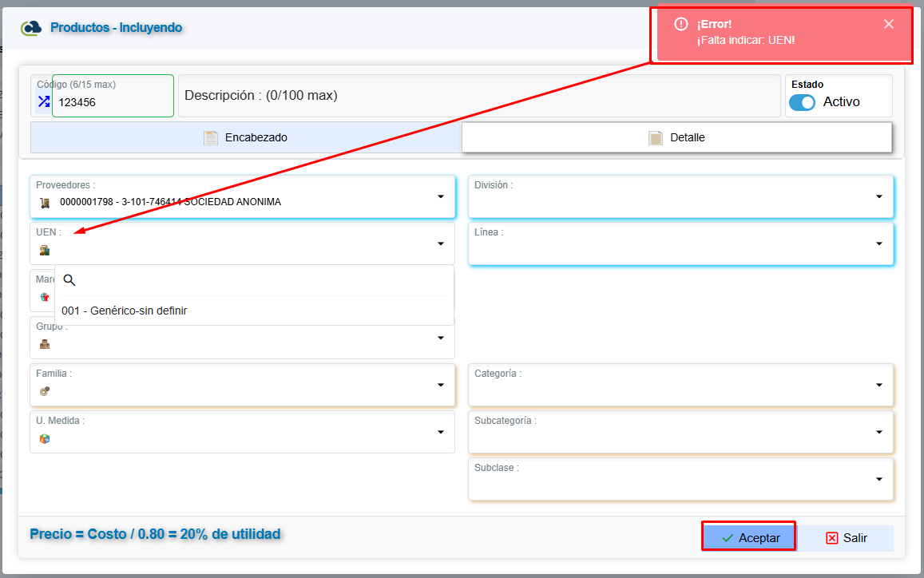Expand the Subcategoría dropdown
924x578 pixels.
tap(879, 433)
